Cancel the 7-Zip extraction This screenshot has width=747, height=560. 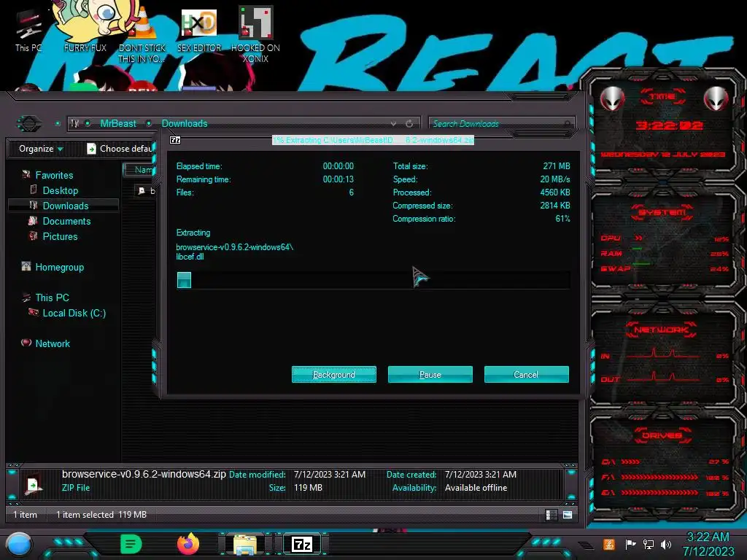tap(527, 374)
